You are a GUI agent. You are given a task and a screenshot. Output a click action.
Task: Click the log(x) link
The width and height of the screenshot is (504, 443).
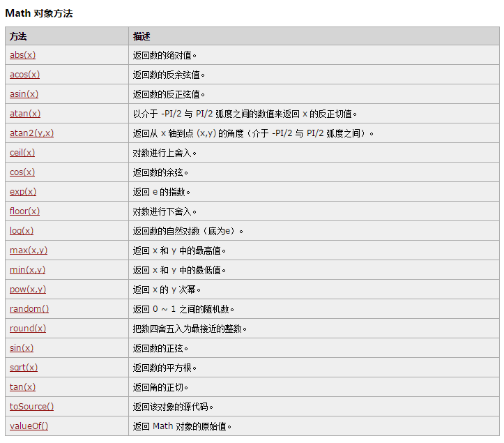[22, 231]
